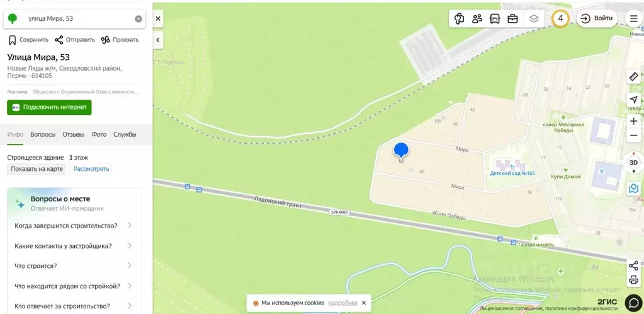The image size is (644, 314).
Task: Clear the search field with X
Action: [138, 19]
